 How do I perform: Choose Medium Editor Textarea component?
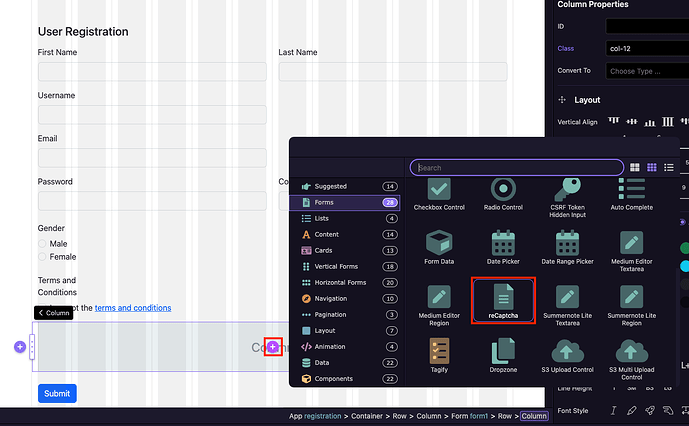[x=631, y=251]
